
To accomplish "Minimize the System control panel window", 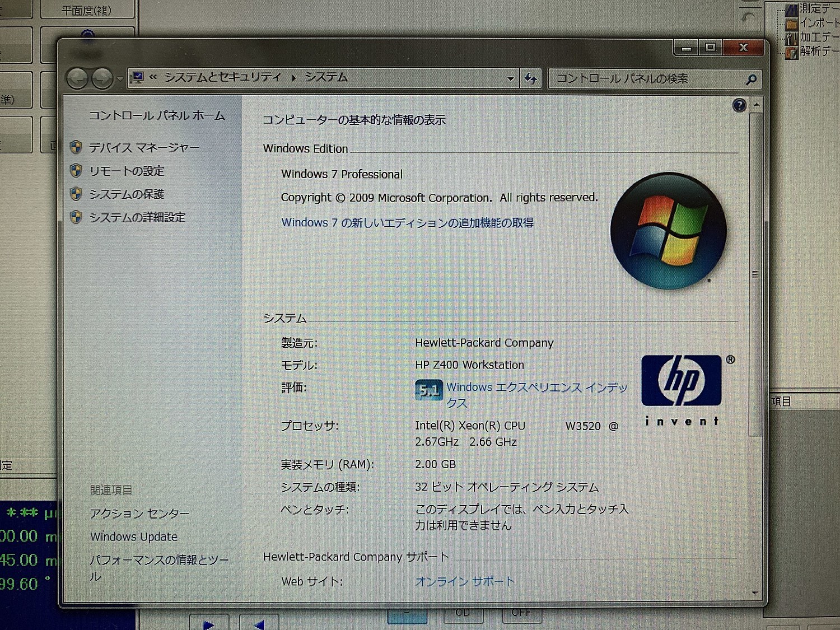I will click(686, 48).
